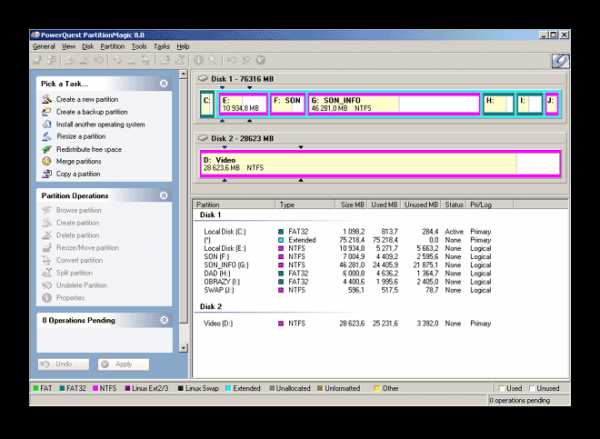Image resolution: width=600 pixels, height=439 pixels.
Task: Click the globe toolbar icon
Action: [x=261, y=60]
